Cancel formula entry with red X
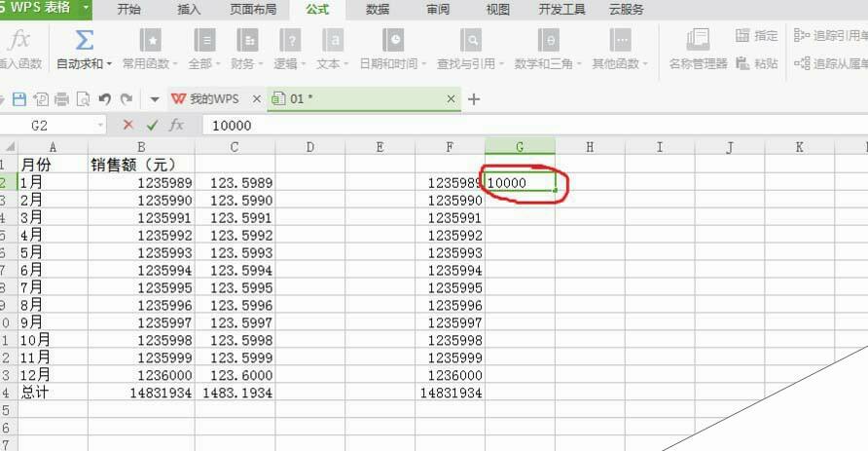Image resolution: width=868 pixels, height=451 pixels. coord(128,125)
